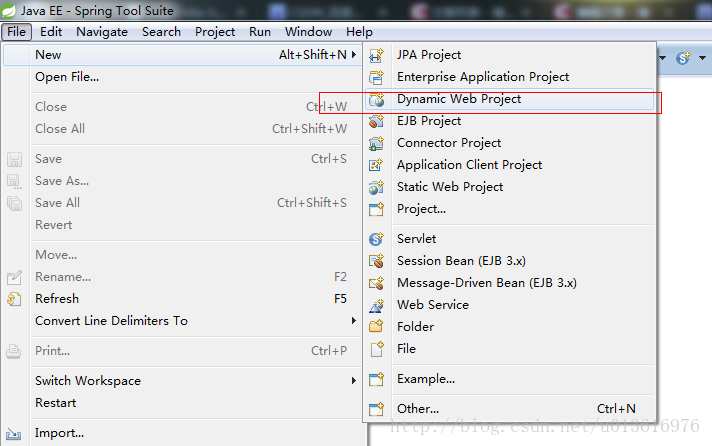712x446 pixels.
Task: Click the Connector Project icon
Action: coord(376,144)
